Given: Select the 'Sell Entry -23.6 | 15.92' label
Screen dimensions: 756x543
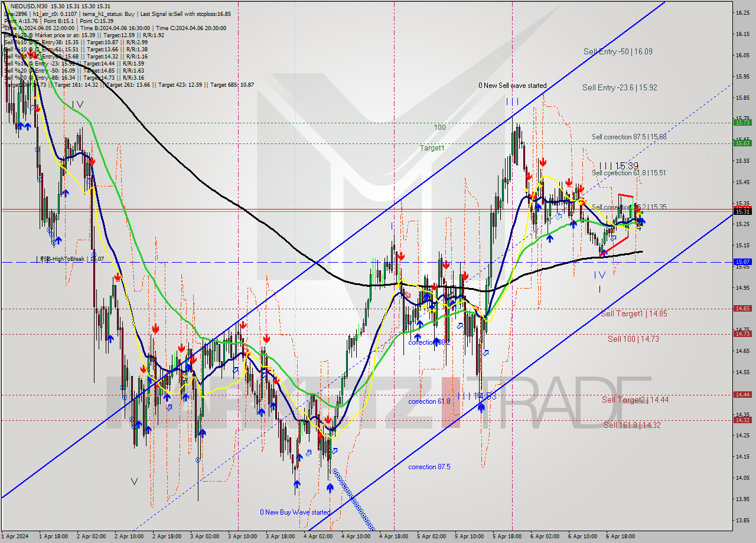Looking at the screenshot, I should [620, 87].
